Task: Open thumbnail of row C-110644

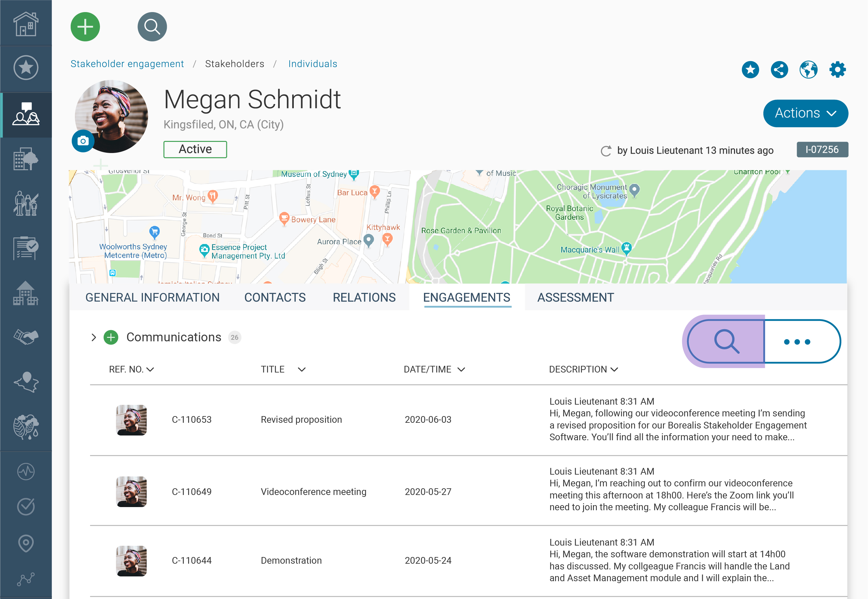Action: click(x=131, y=561)
